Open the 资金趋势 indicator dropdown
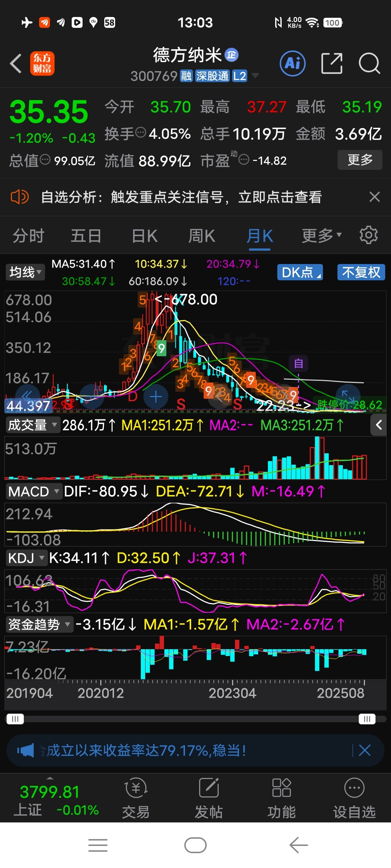Image resolution: width=391 pixels, height=868 pixels. (x=39, y=624)
